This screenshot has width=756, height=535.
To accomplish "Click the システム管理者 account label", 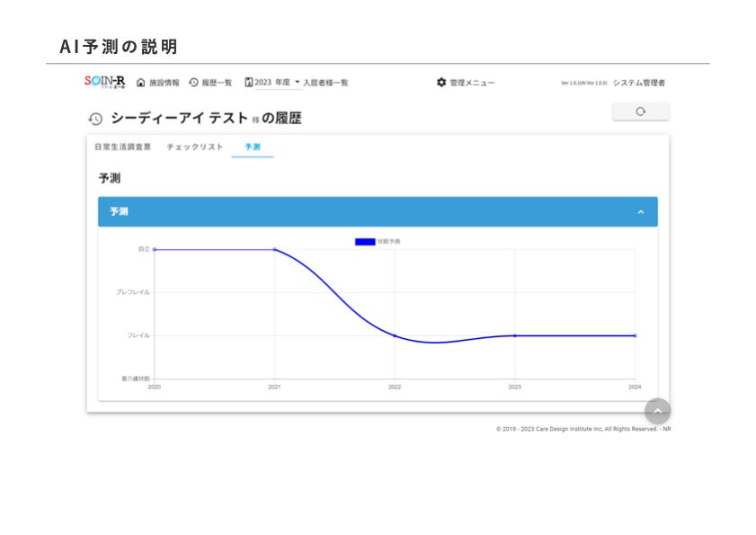I will (638, 82).
